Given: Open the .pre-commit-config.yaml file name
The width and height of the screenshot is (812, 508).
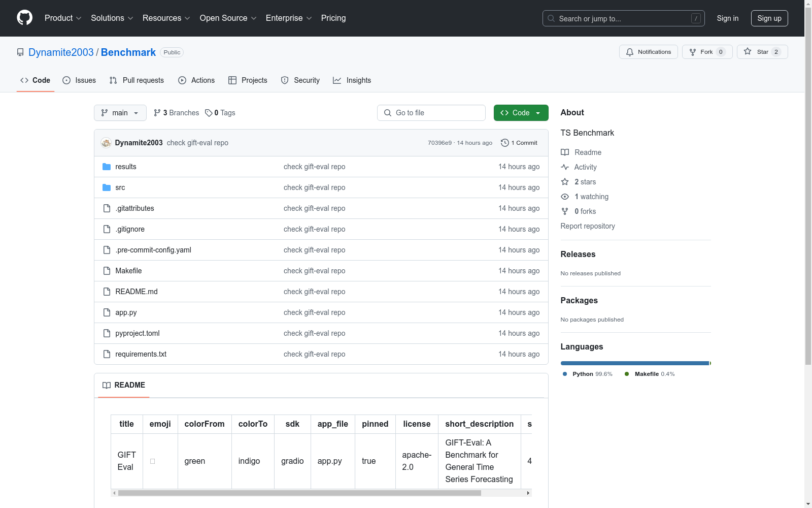Looking at the screenshot, I should point(153,250).
